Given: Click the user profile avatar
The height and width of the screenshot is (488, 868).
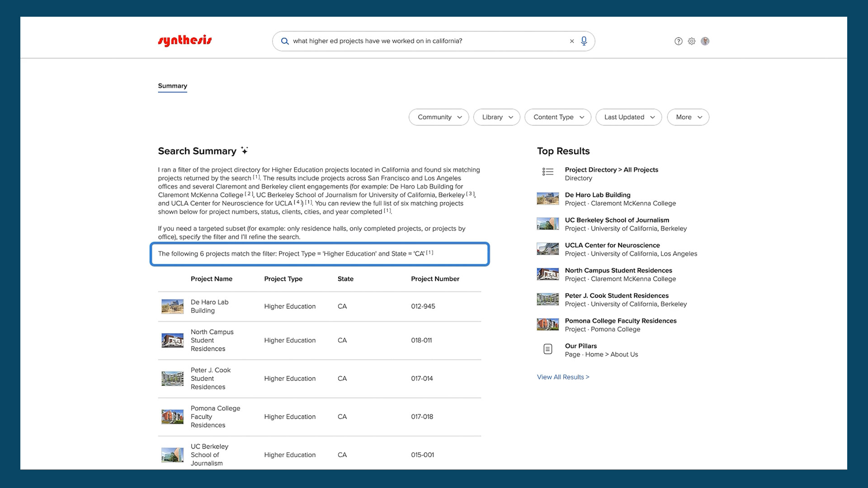Looking at the screenshot, I should (x=705, y=41).
